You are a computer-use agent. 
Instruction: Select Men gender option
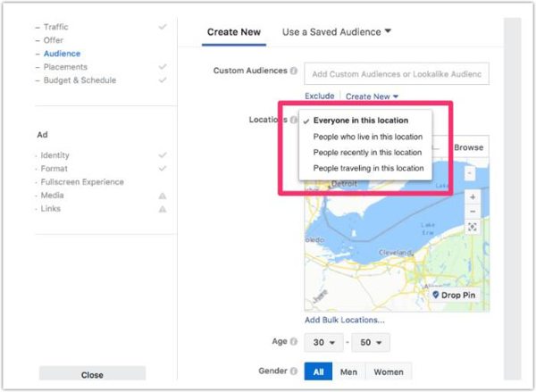click(x=348, y=371)
